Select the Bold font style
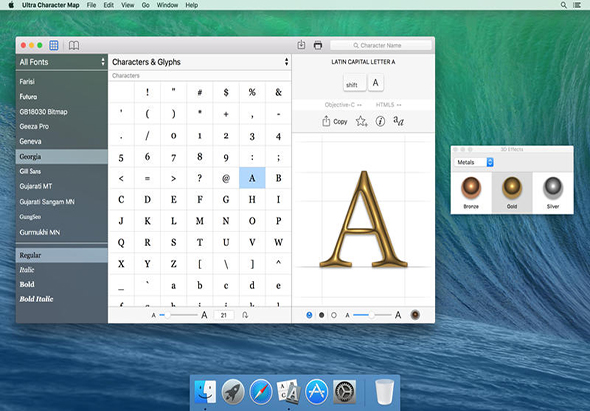The height and width of the screenshot is (411, 590). (62, 284)
